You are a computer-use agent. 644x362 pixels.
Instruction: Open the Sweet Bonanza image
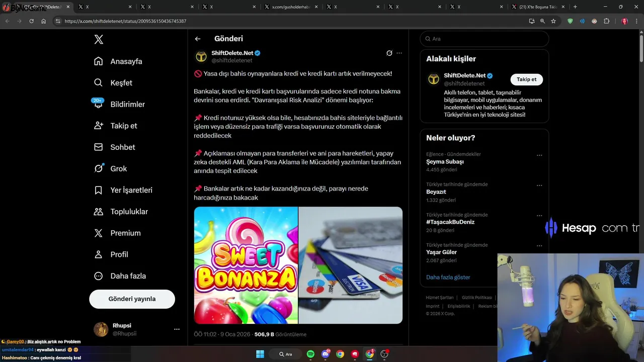pos(246,265)
